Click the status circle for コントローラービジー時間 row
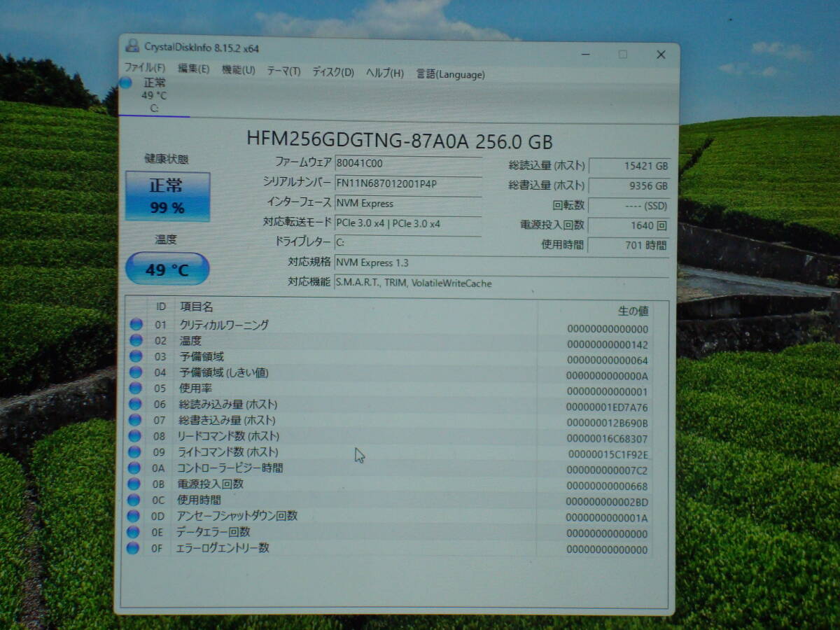The image size is (840, 630). (x=134, y=468)
